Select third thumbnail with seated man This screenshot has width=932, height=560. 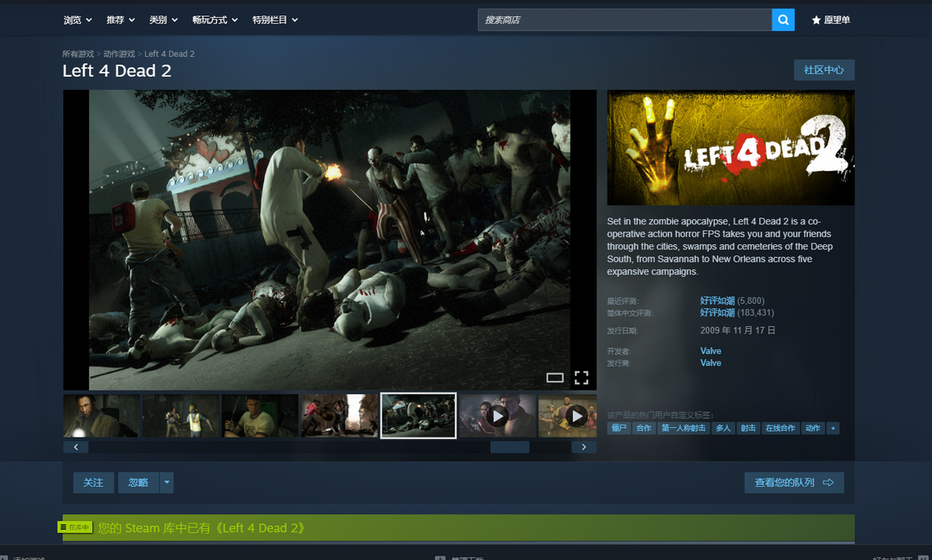coord(260,416)
